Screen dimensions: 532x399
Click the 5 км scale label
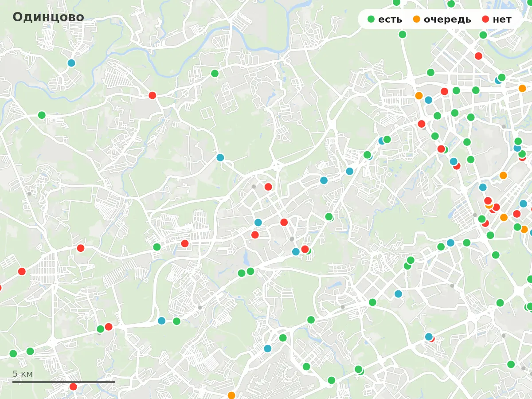[23, 374]
